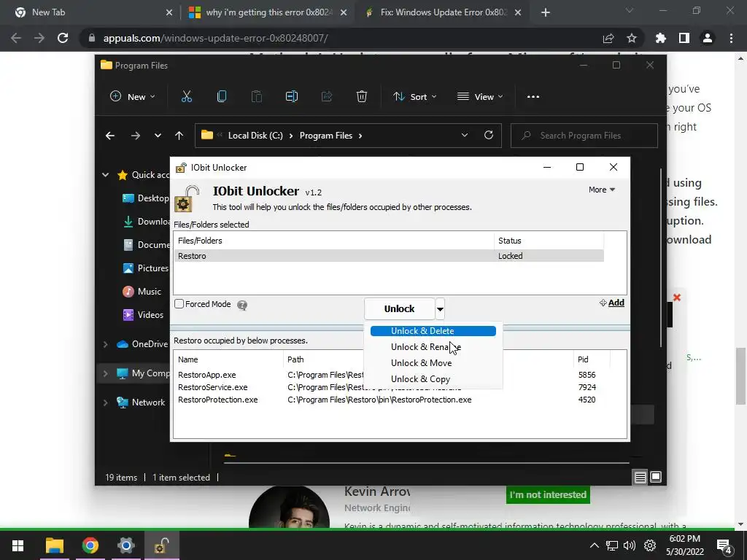The image size is (747, 560).
Task: Go up one folder level in Explorer
Action: [179, 136]
